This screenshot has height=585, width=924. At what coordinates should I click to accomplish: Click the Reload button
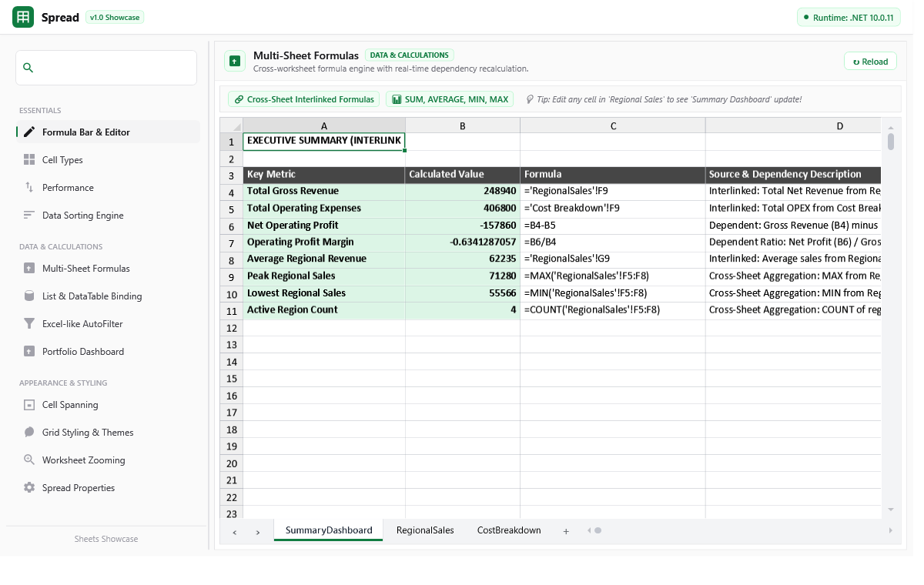click(870, 62)
